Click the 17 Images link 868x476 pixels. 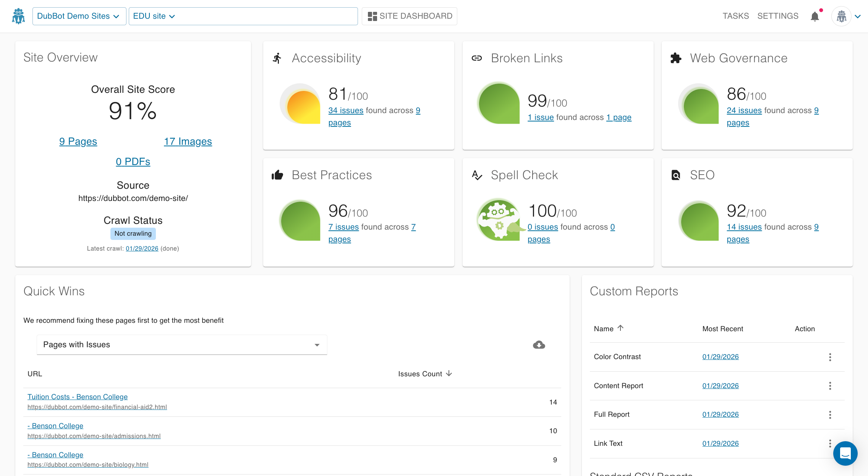[188, 141]
